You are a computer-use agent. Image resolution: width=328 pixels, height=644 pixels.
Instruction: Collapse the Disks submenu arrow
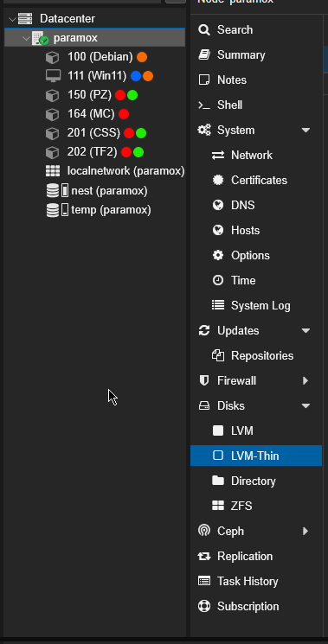[305, 406]
